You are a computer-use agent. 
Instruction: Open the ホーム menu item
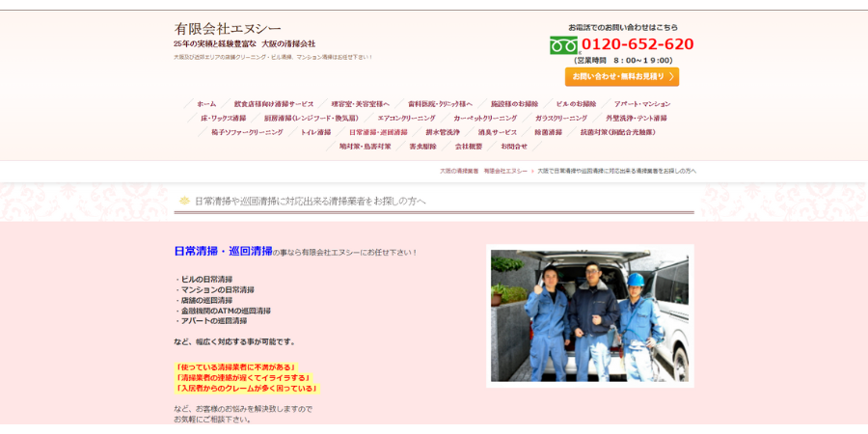pyautogui.click(x=206, y=104)
